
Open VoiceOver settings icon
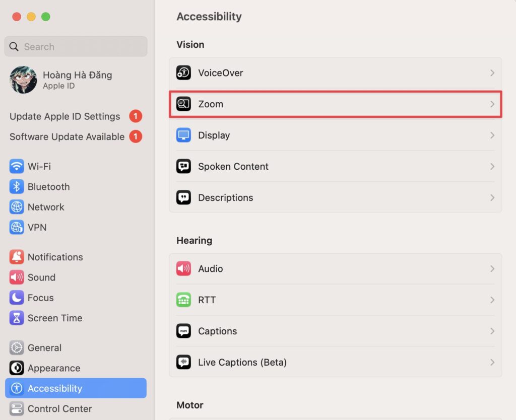coord(183,73)
